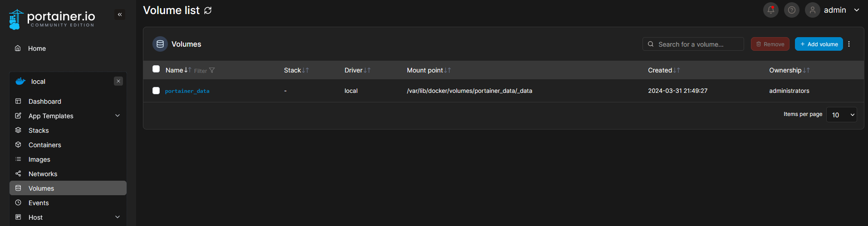Close the local environment with X icon
The width and height of the screenshot is (868, 226).
click(118, 81)
